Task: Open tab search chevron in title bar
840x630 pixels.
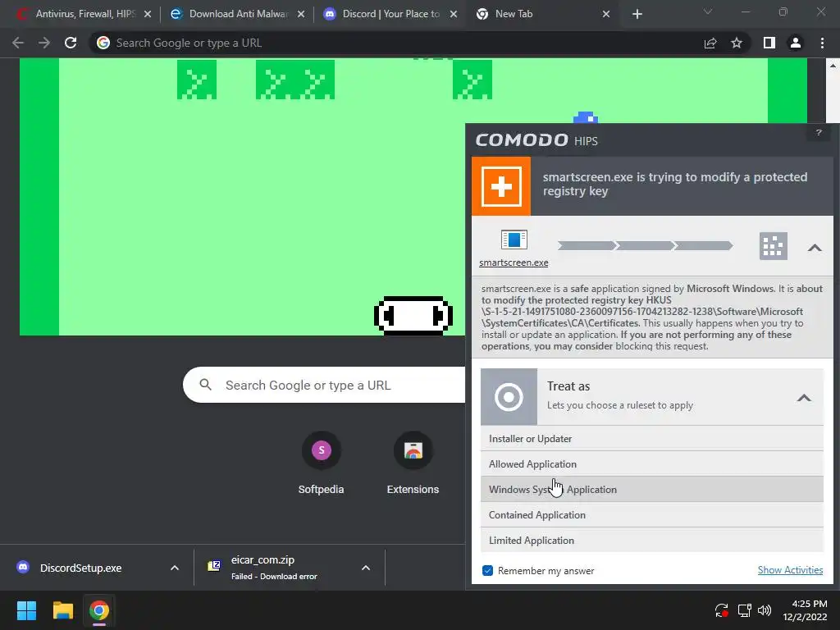Action: click(708, 11)
